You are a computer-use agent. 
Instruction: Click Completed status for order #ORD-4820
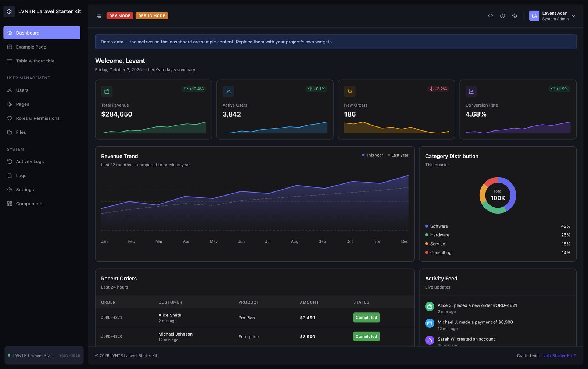[366, 336]
